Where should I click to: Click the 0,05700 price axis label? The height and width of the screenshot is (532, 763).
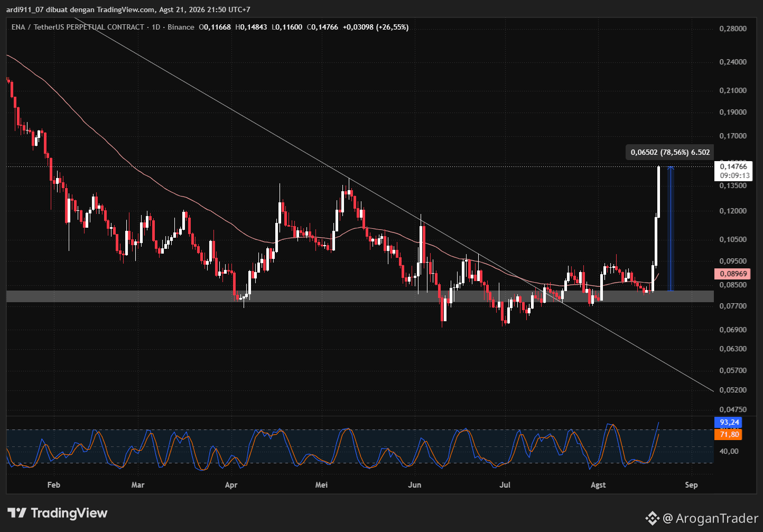pyautogui.click(x=733, y=370)
